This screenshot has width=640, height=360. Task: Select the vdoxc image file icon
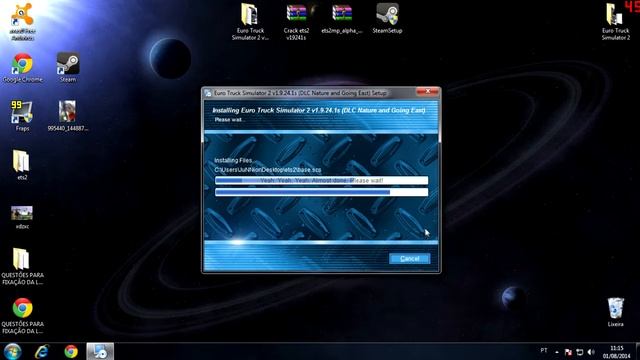coord(22,218)
